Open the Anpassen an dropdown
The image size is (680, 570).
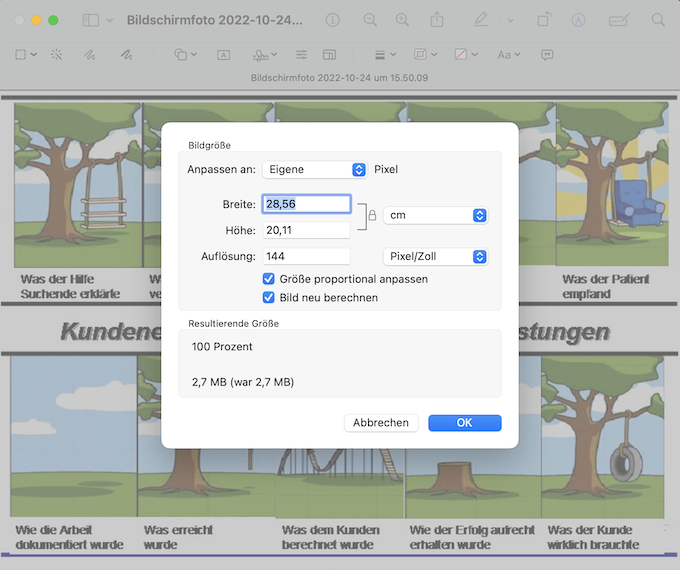point(315,170)
